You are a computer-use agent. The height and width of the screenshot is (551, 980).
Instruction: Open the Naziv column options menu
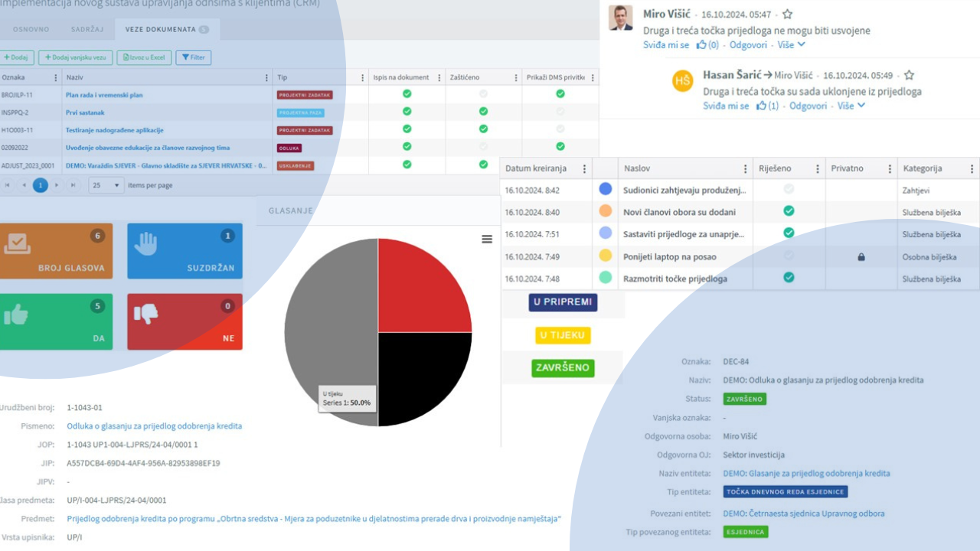pos(266,77)
